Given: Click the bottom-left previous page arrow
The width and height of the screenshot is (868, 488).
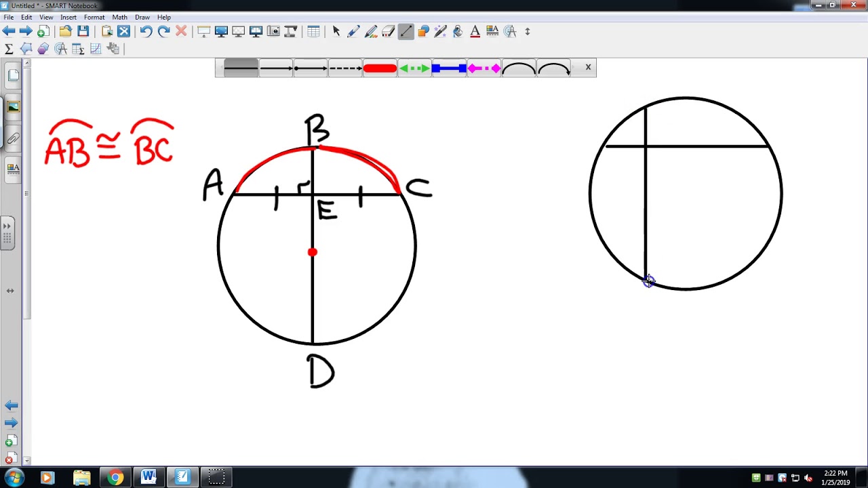Looking at the screenshot, I should point(11,405).
